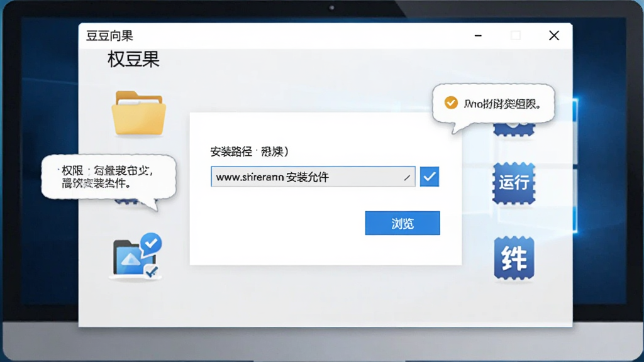644x362 pixels.
Task: Minimize the 豆豆向果 window
Action: 478,36
